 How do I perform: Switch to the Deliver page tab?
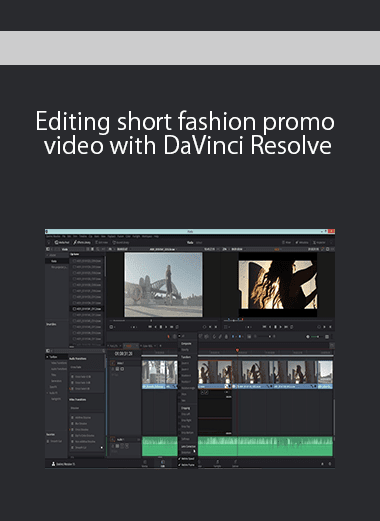(235, 464)
